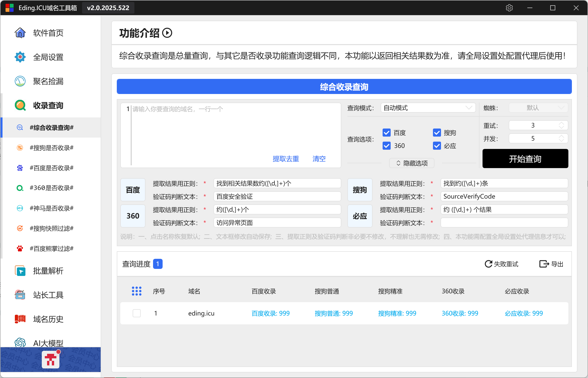Image resolution: width=588 pixels, height=378 pixels.
Task: Click the domain input textarea
Action: point(231,135)
